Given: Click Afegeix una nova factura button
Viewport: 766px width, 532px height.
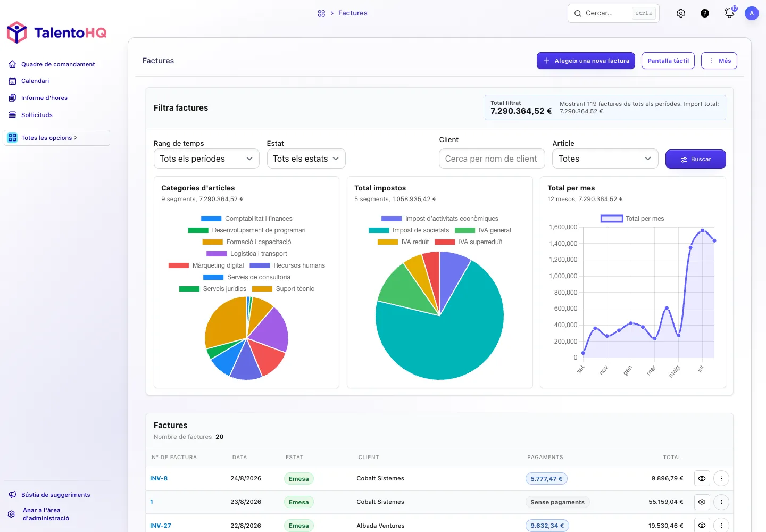Looking at the screenshot, I should pyautogui.click(x=586, y=61).
